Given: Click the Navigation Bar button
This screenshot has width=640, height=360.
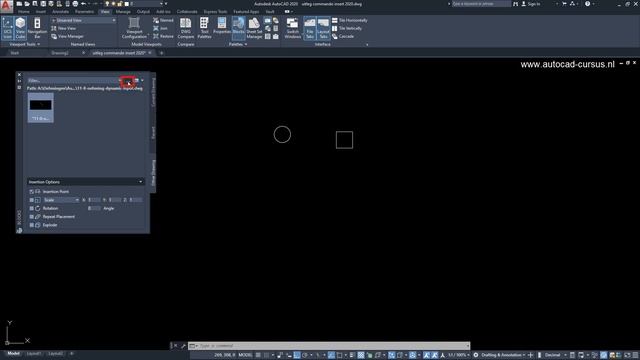Looking at the screenshot, I should pos(37,28).
